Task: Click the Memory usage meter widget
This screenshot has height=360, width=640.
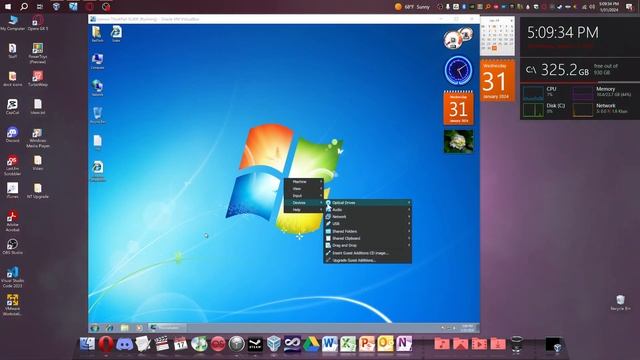Action: [x=603, y=92]
